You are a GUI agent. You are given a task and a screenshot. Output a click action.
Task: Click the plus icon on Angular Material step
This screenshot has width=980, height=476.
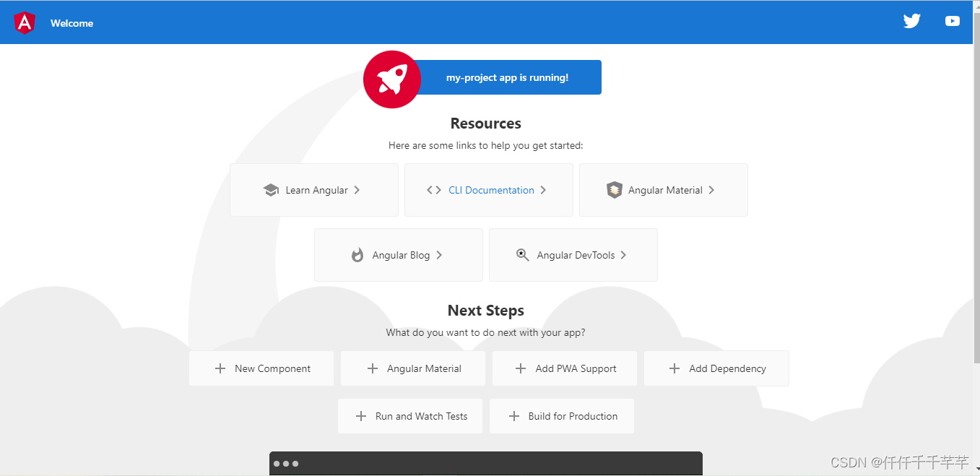tap(373, 368)
